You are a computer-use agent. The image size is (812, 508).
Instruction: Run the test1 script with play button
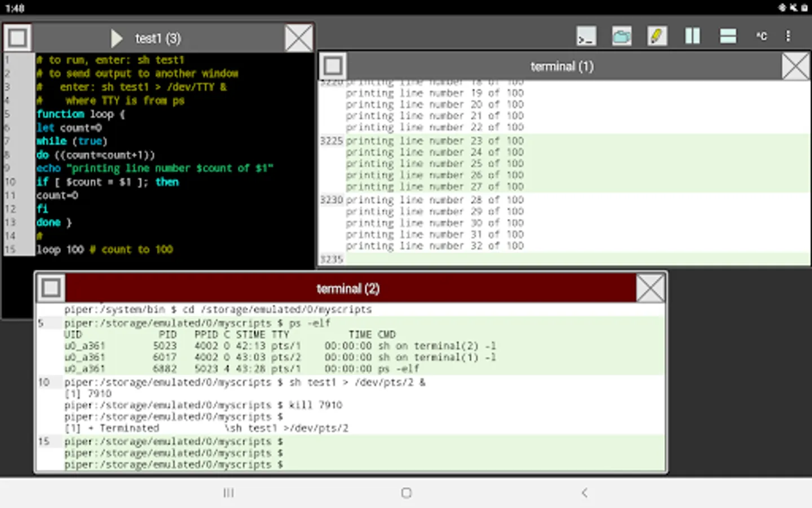point(116,38)
